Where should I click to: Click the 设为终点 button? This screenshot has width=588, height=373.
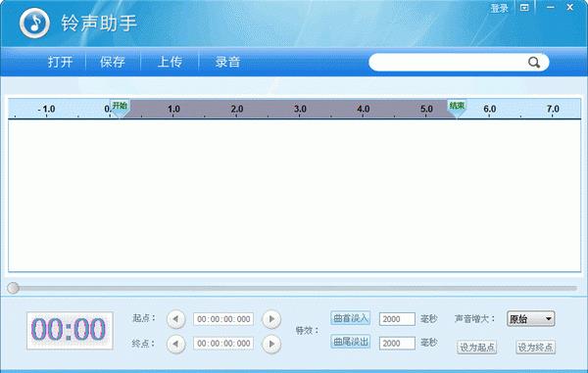click(x=535, y=348)
